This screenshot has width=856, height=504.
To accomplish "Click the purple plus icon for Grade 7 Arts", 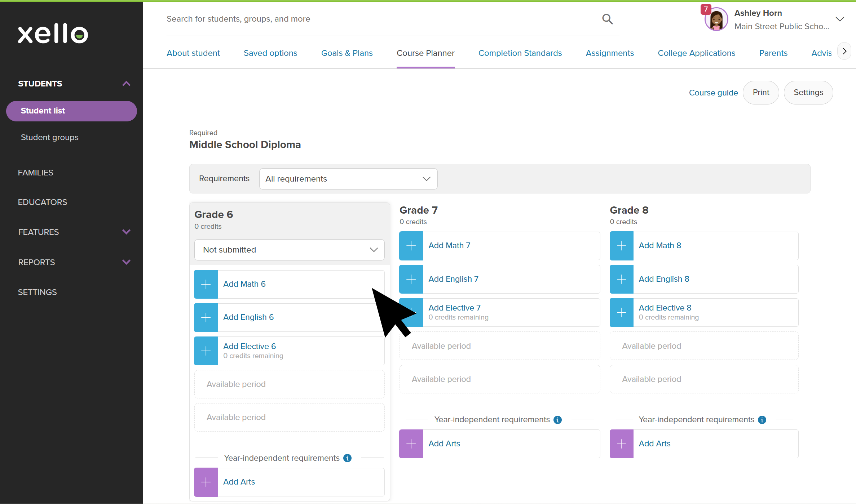I will click(411, 444).
